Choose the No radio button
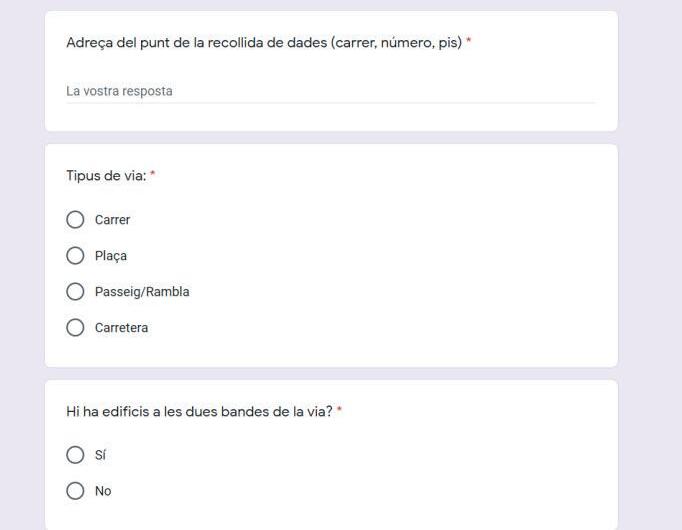 tap(75, 491)
